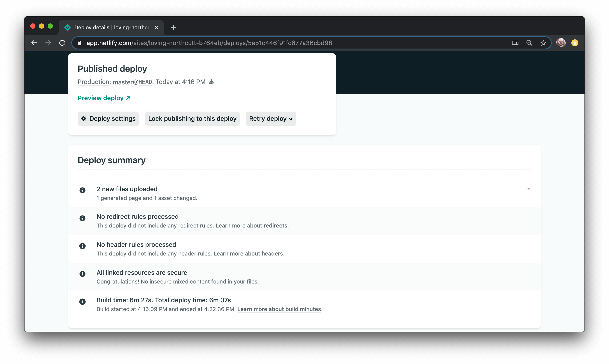Follow 'Learn more about redirects' link

click(251, 226)
